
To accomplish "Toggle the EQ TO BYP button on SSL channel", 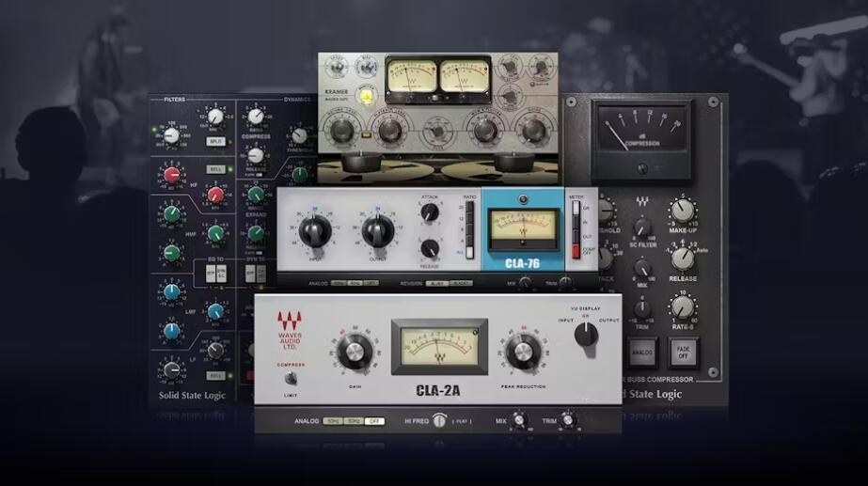I will [x=211, y=273].
